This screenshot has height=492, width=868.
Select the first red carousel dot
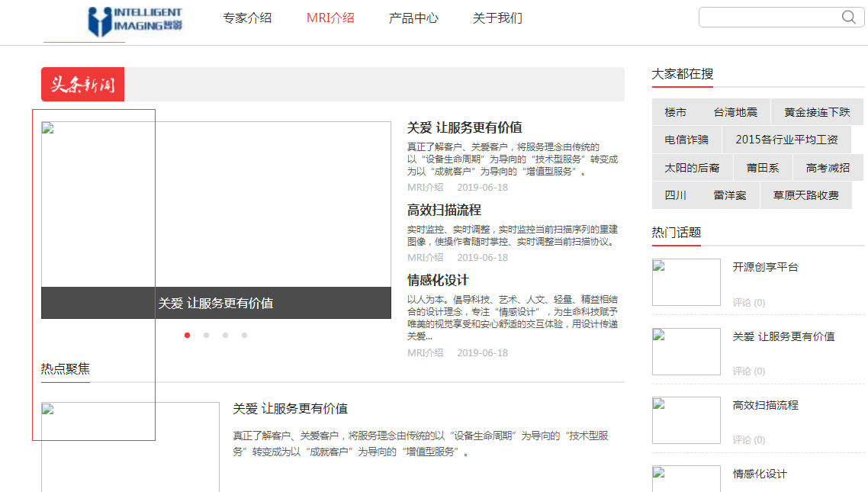[x=188, y=335]
